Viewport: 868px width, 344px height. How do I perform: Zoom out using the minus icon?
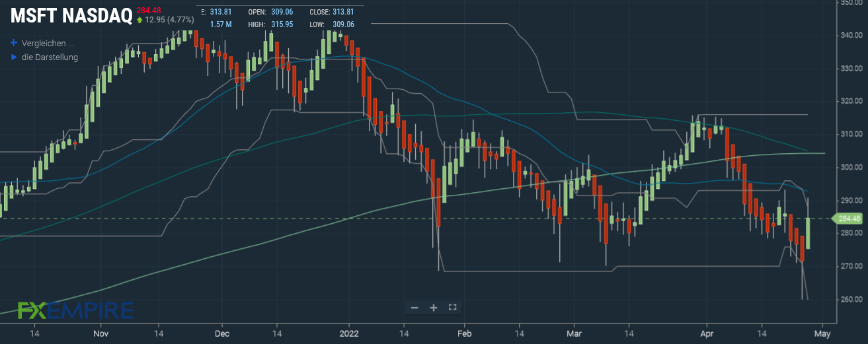pyautogui.click(x=414, y=308)
